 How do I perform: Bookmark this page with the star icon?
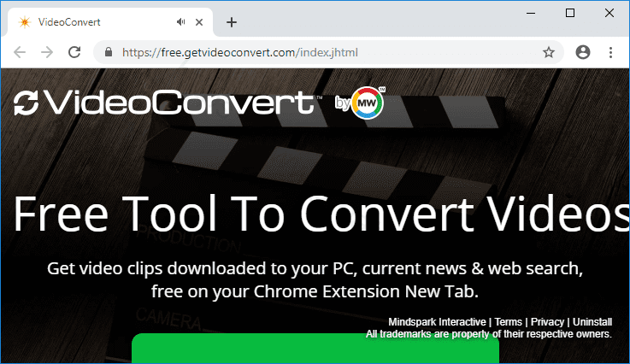pyautogui.click(x=549, y=52)
